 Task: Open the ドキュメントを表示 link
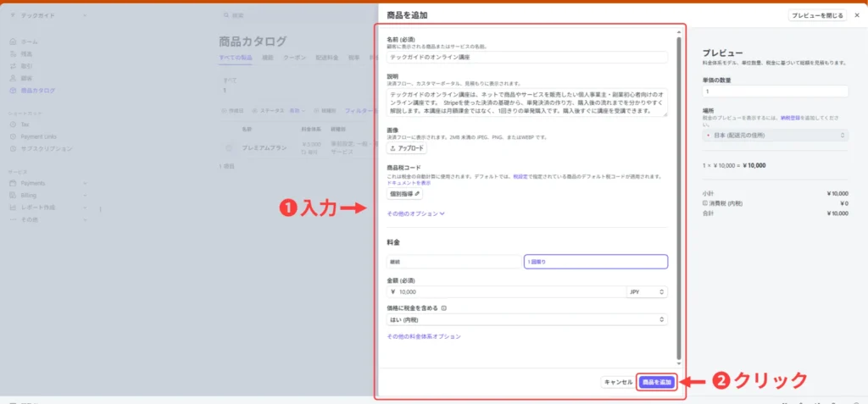(x=409, y=183)
